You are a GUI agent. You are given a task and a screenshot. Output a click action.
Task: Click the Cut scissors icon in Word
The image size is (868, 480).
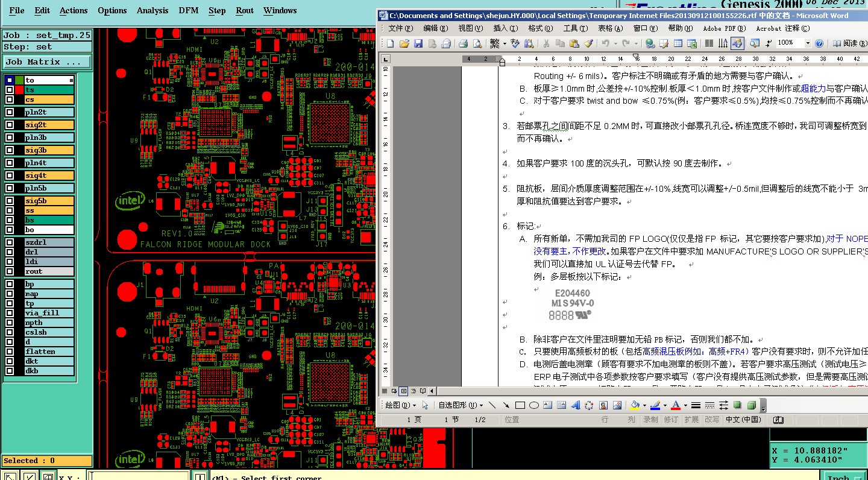[546, 43]
